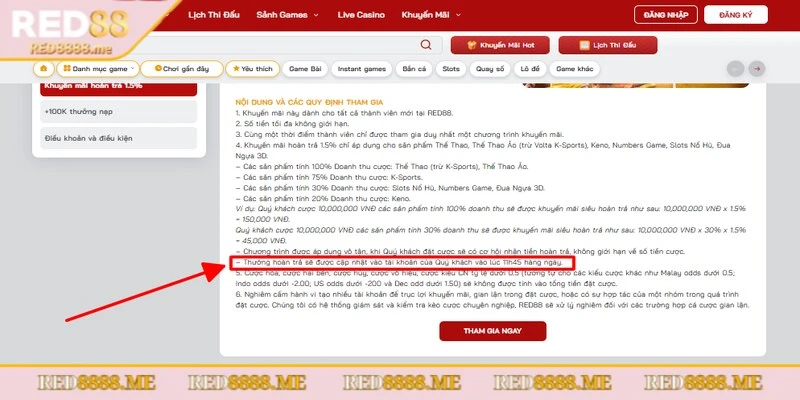This screenshot has width=800, height=400.
Task: Select Quay số category
Action: (490, 69)
